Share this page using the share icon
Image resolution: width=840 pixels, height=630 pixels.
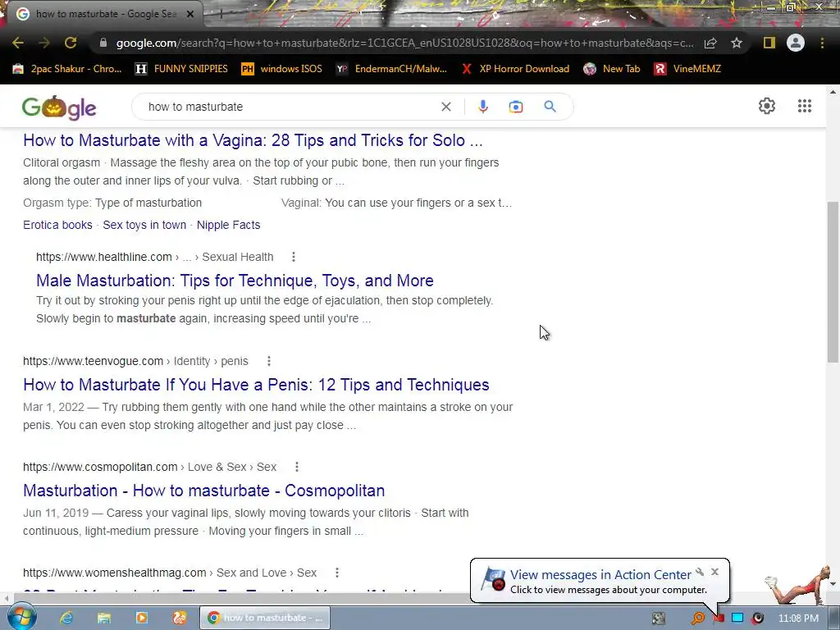point(710,43)
